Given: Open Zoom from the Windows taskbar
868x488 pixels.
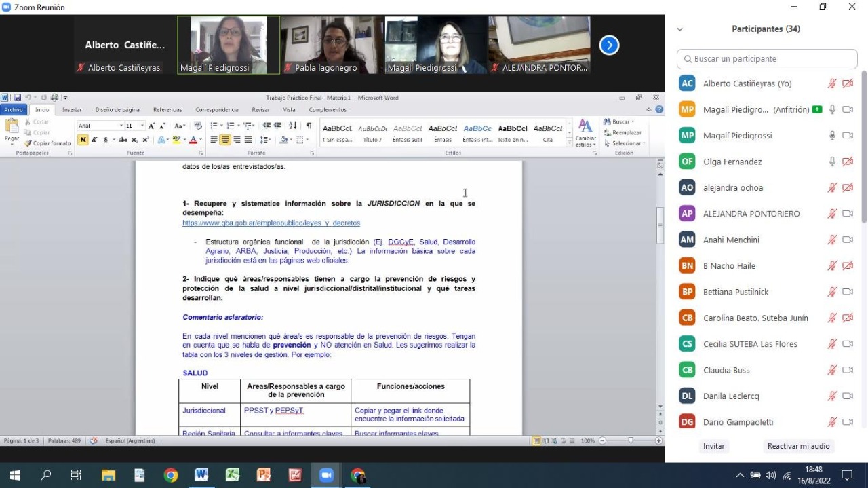Looking at the screenshot, I should [326, 475].
